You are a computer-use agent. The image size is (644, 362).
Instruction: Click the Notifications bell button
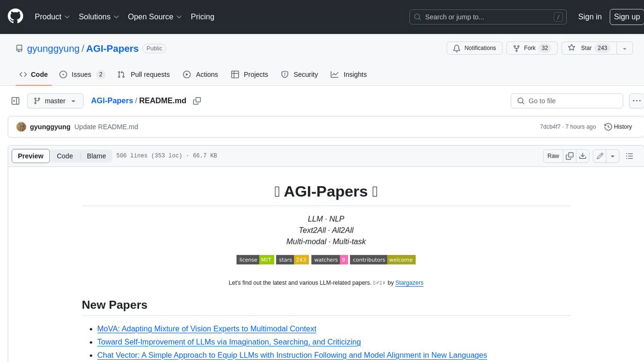pos(474,48)
